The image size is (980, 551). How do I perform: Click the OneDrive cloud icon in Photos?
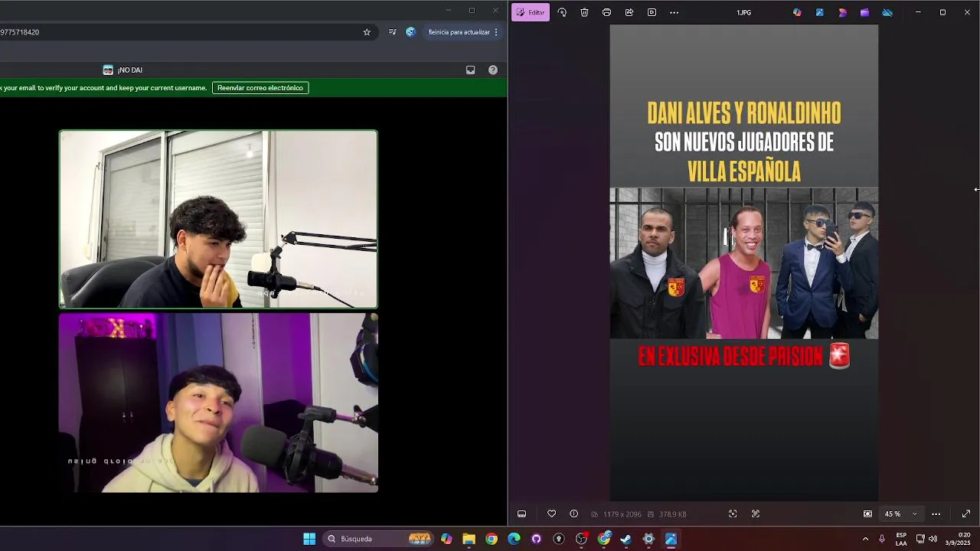tap(887, 12)
